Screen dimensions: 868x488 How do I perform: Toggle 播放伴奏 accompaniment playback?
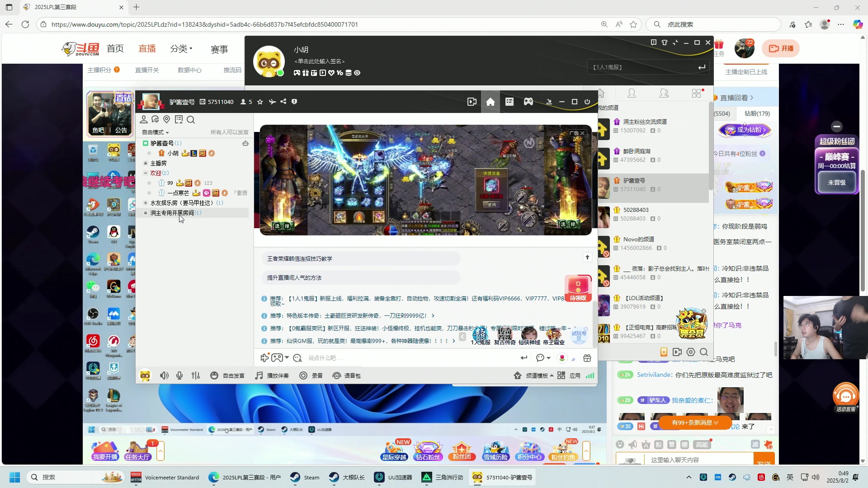point(272,376)
